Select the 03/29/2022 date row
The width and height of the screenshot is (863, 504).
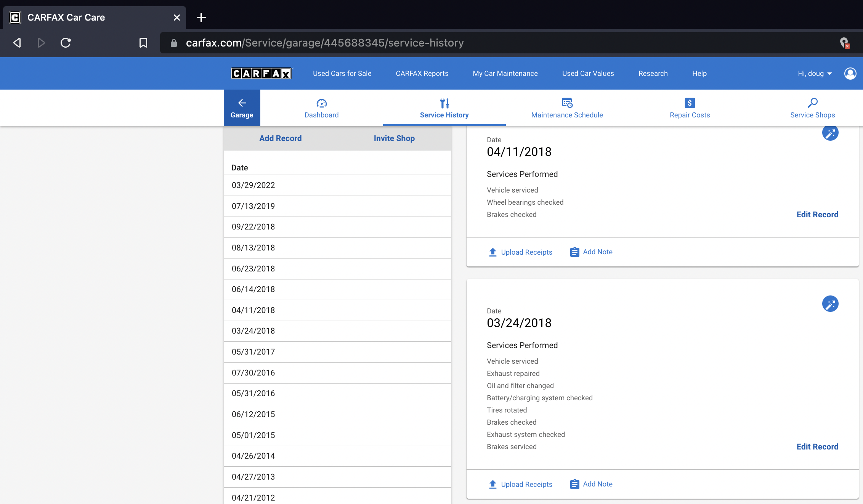(x=337, y=185)
